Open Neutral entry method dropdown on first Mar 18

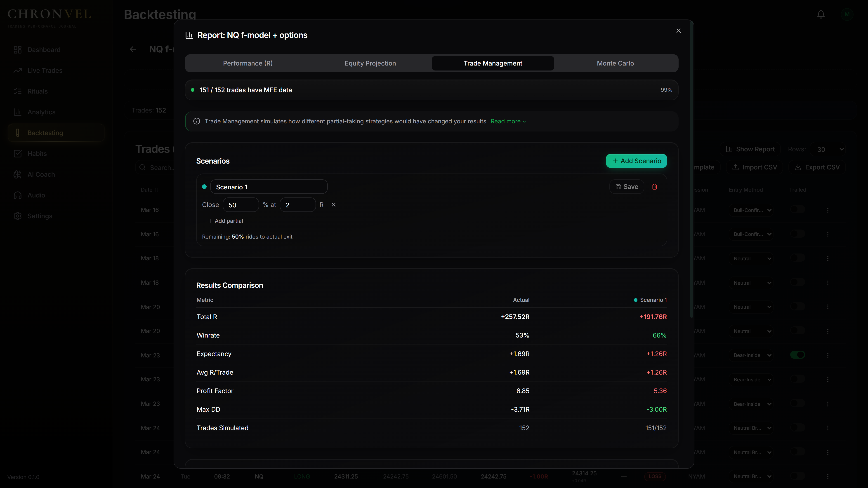[751, 259]
